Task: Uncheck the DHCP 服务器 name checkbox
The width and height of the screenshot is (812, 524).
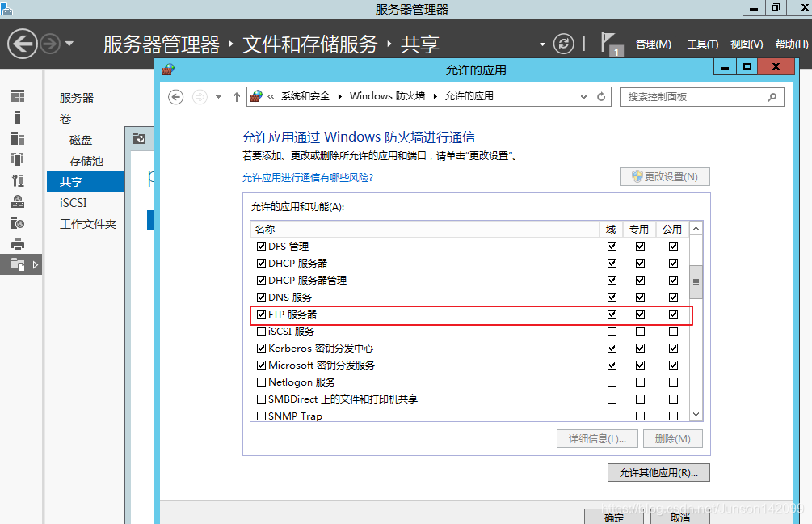Action: pyautogui.click(x=262, y=264)
